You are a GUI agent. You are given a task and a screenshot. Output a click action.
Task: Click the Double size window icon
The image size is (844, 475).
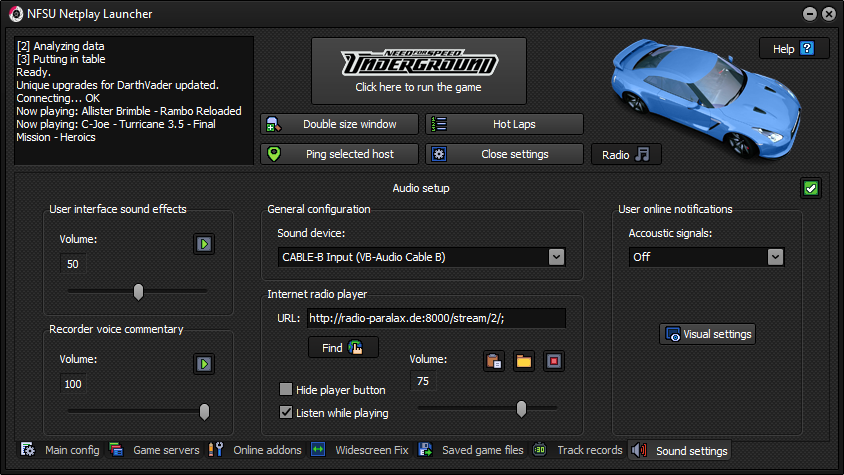[273, 124]
